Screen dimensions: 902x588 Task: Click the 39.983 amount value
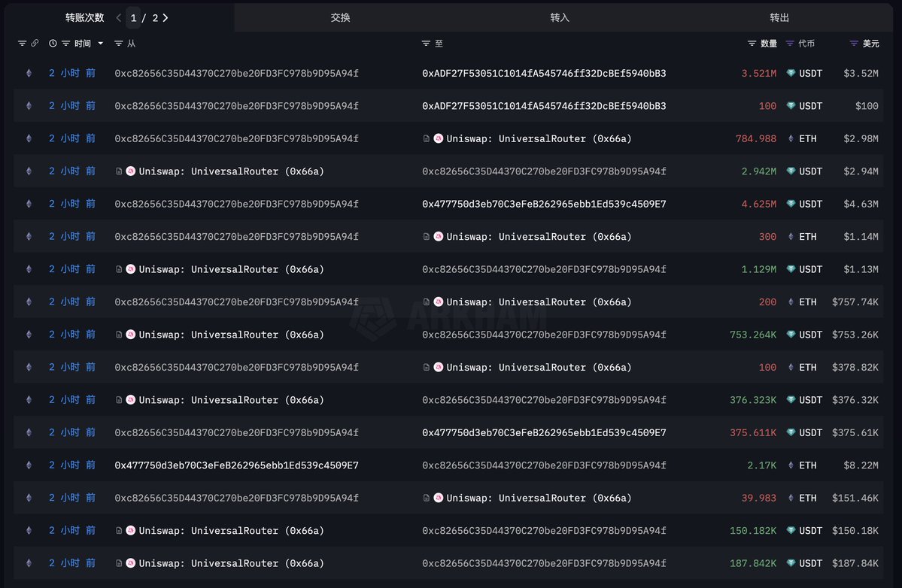[759, 498]
